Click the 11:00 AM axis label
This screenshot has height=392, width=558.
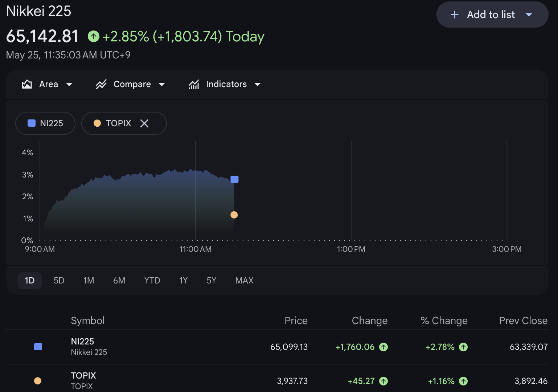pyautogui.click(x=196, y=249)
